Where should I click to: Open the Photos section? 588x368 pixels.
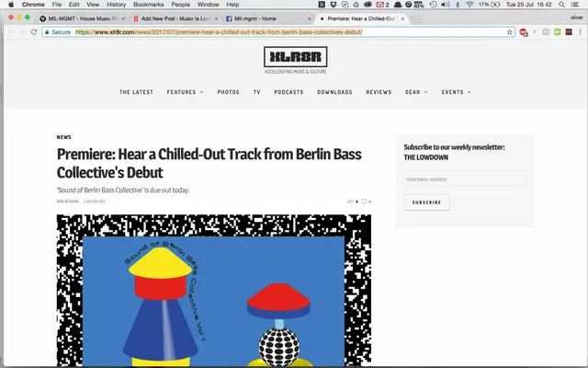228,92
